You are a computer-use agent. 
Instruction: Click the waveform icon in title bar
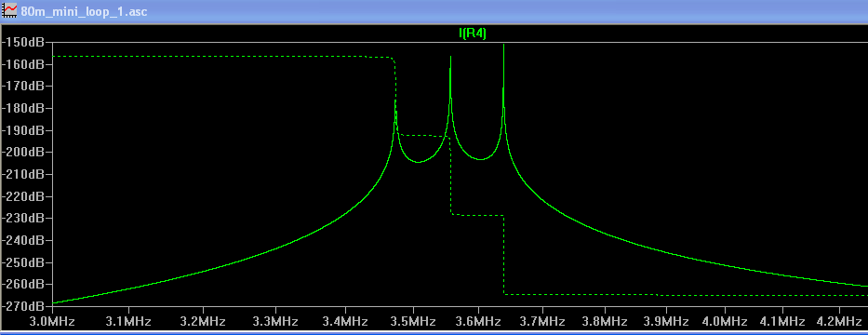[x=10, y=11]
